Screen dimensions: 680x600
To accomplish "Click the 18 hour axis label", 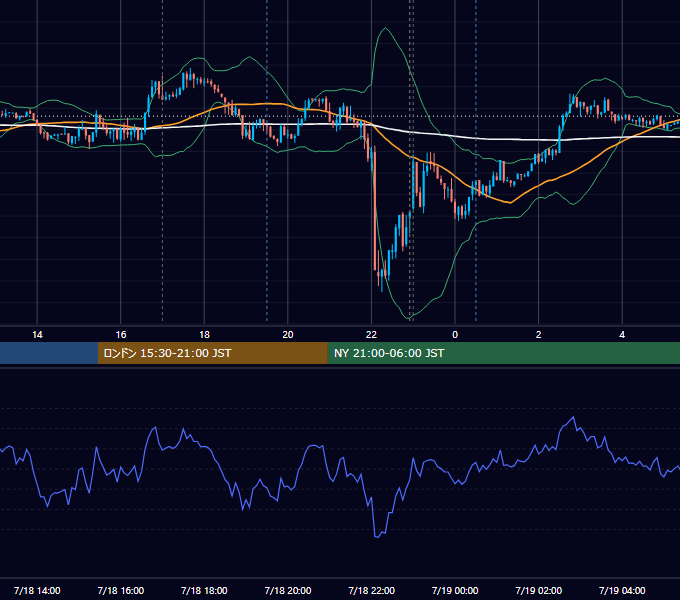I will click(204, 335).
